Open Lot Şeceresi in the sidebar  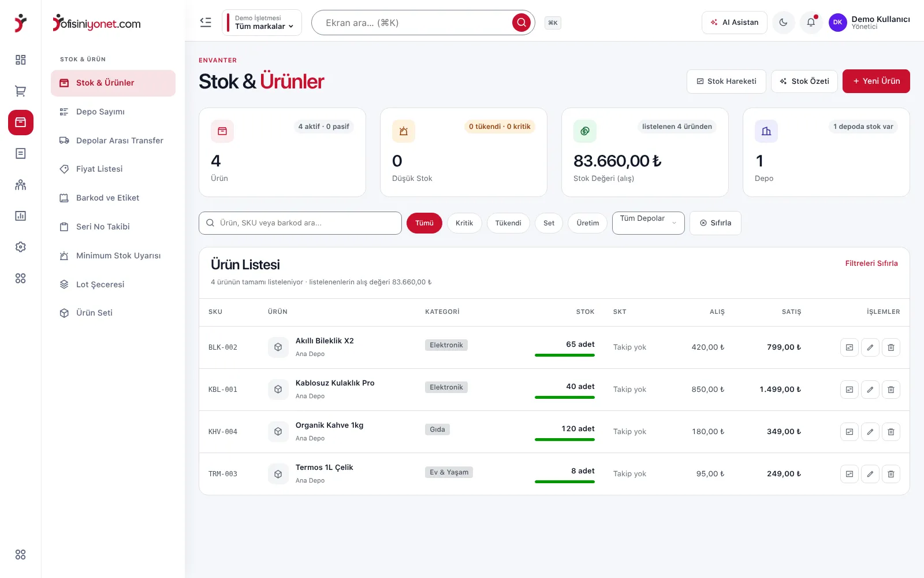tap(113, 284)
